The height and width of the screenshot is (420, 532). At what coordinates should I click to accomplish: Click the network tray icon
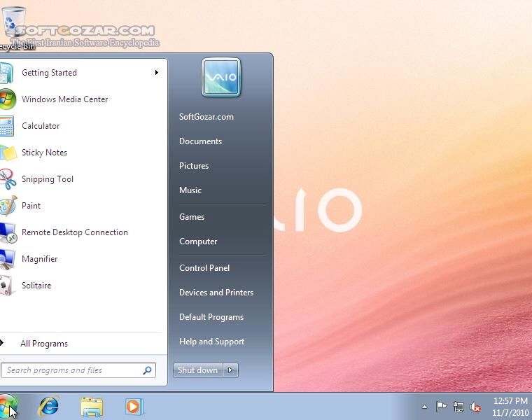coord(458,407)
